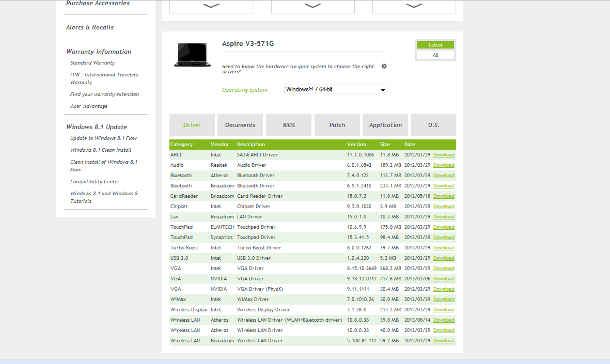Download the WiMax Driver
610x364 pixels.
(444, 299)
